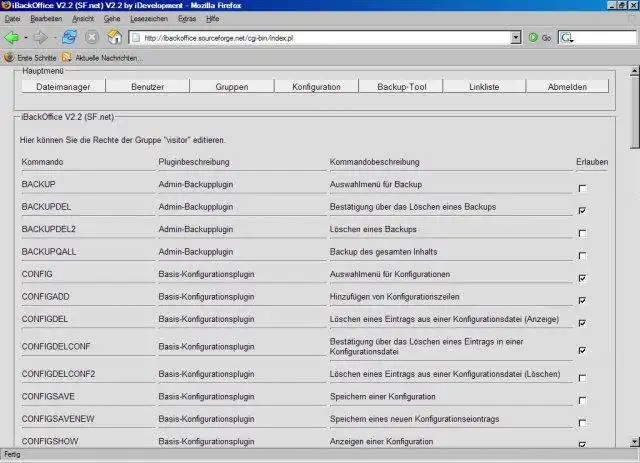640x463 pixels.
Task: Open Aktuelle Nachrichten feed bookmark
Action: click(x=102, y=58)
